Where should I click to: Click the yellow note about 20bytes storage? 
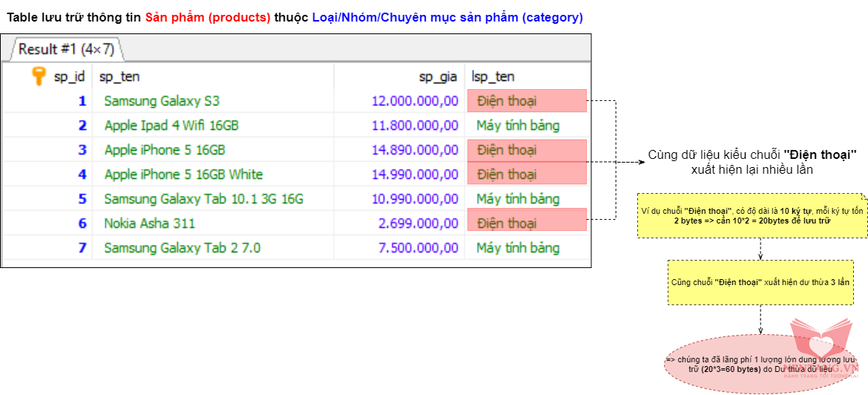752,215
